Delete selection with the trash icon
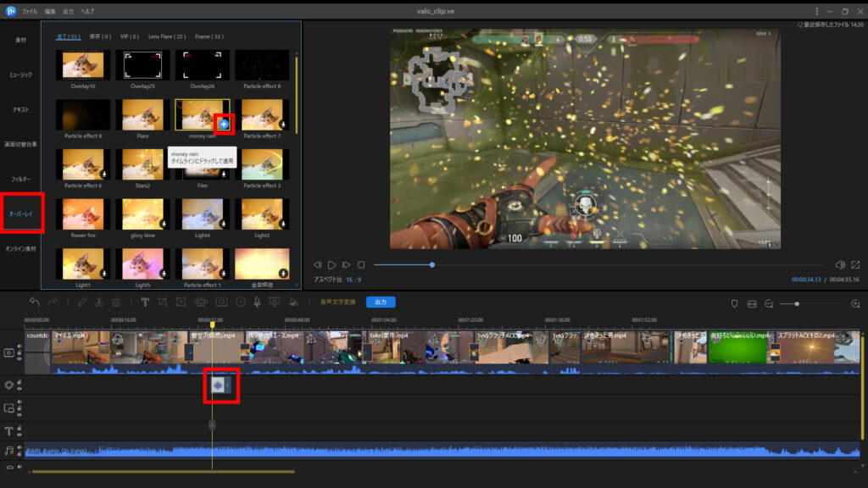This screenshot has width=868, height=488. 116,302
